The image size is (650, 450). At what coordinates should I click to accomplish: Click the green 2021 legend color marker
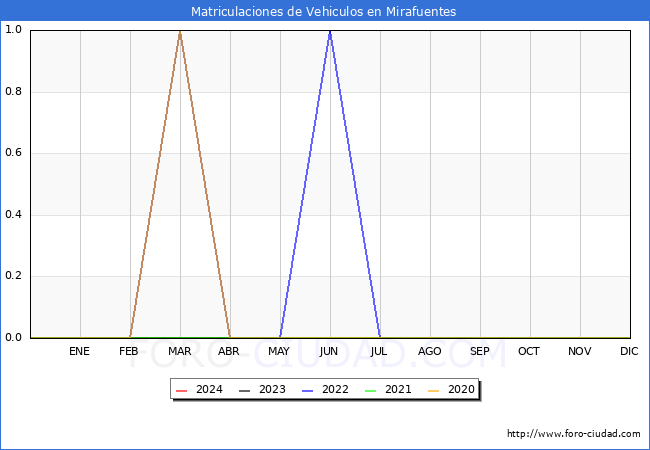pyautogui.click(x=370, y=391)
